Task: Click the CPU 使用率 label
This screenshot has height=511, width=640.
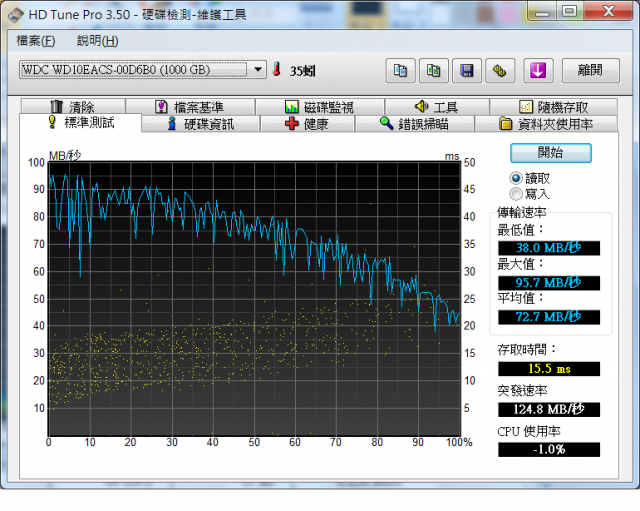Action: 529,431
